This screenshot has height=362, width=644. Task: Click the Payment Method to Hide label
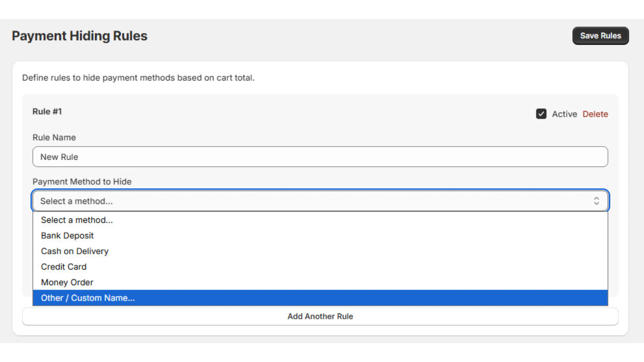tap(82, 181)
